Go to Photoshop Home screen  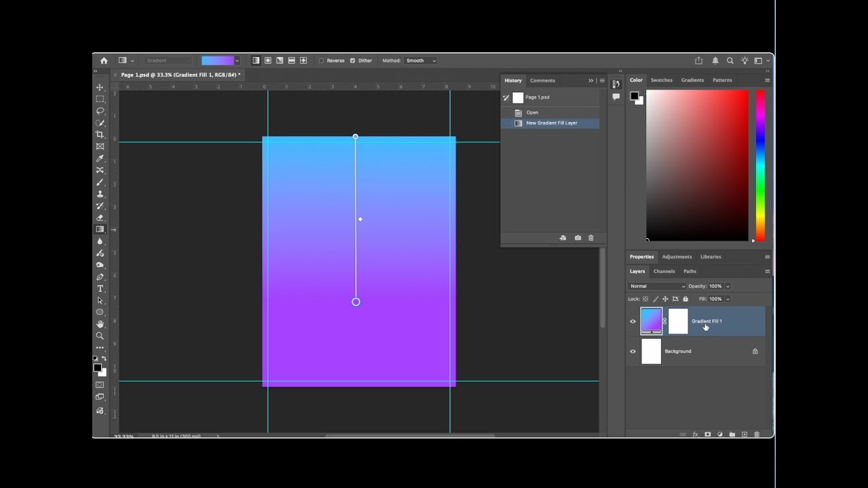coord(104,60)
